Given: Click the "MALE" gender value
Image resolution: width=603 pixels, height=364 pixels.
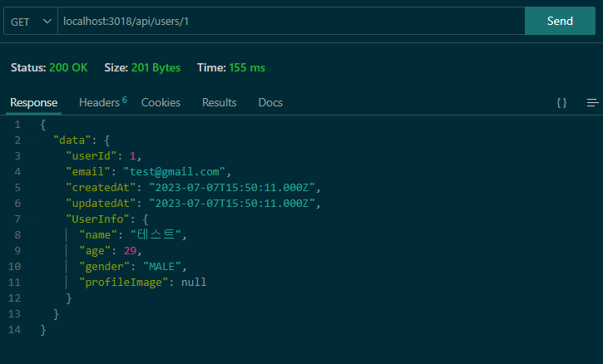Looking at the screenshot, I should point(162,267).
